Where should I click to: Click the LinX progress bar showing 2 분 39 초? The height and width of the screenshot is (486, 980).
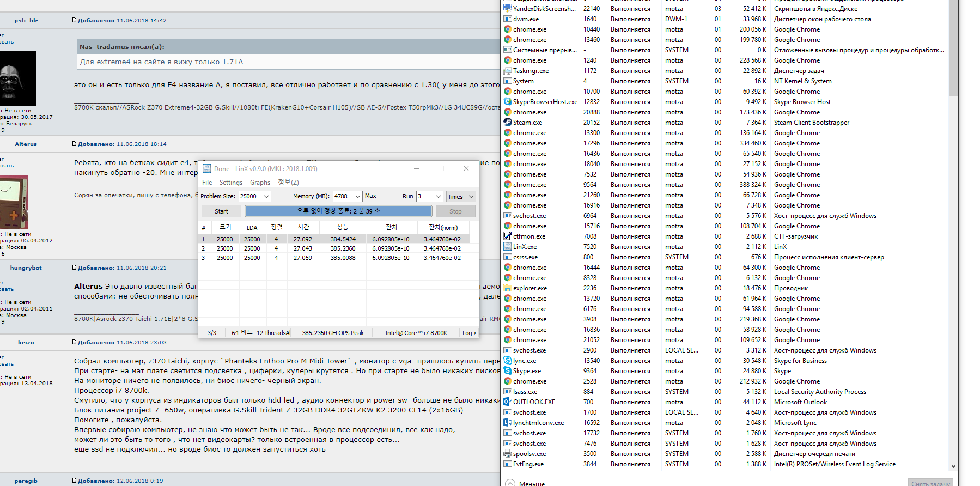pyautogui.click(x=338, y=211)
